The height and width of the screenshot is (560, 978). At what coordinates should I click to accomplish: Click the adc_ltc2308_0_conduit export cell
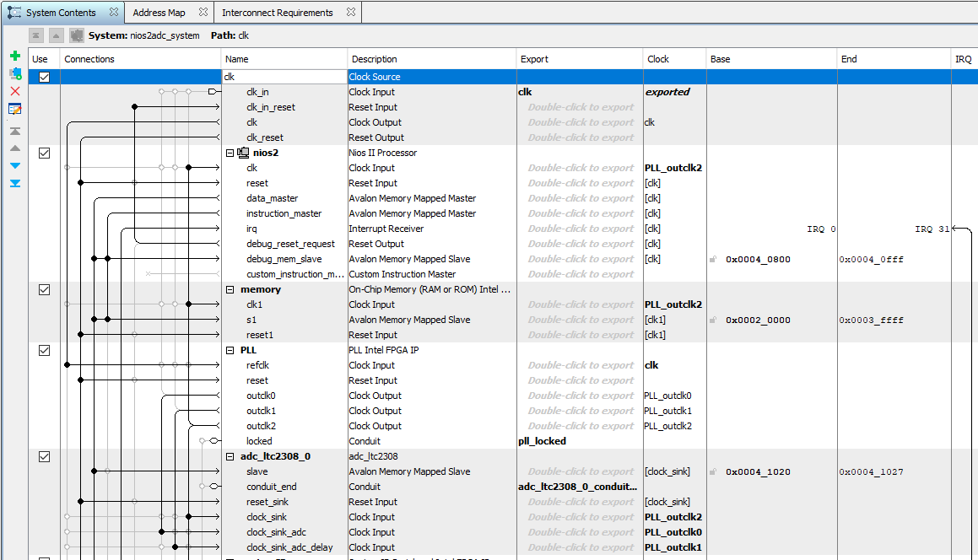pyautogui.click(x=578, y=487)
